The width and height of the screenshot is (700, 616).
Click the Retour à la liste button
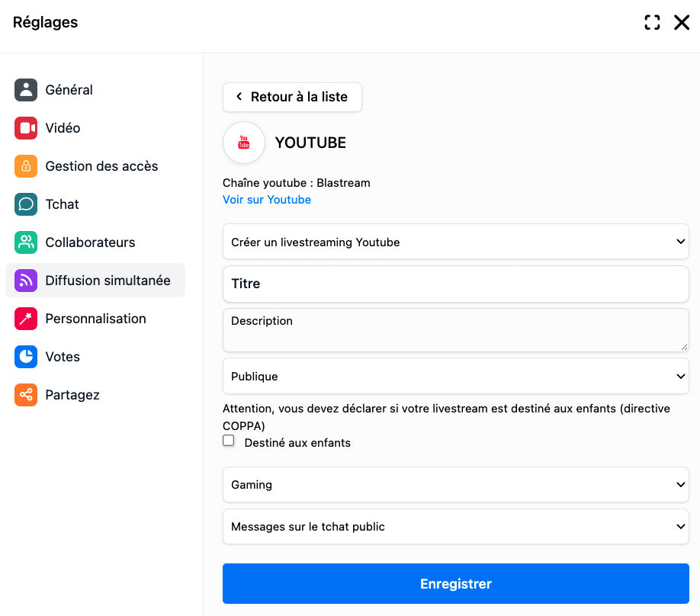tap(292, 97)
